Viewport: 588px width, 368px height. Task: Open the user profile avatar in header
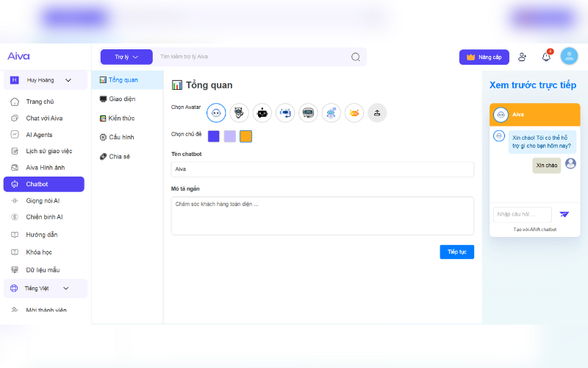click(x=569, y=57)
